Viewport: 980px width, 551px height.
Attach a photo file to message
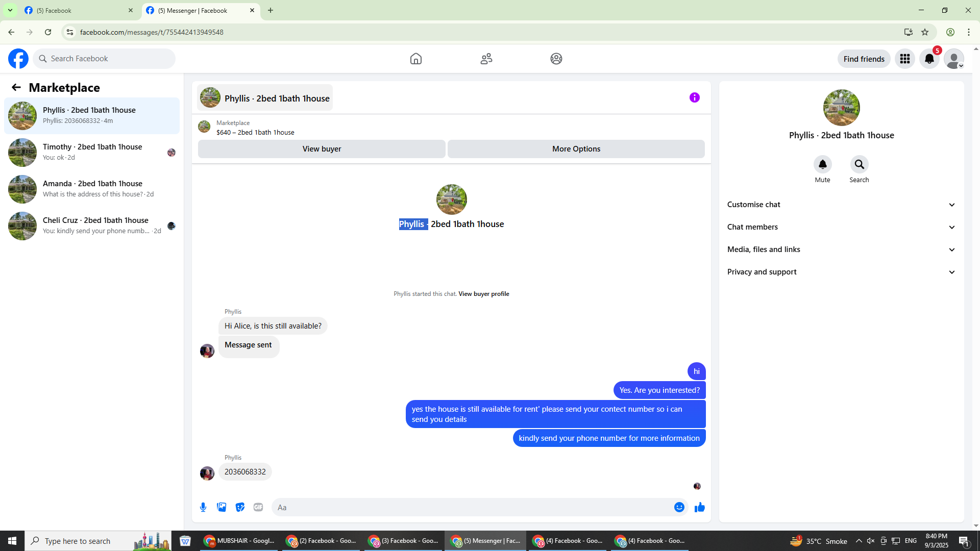point(222,507)
